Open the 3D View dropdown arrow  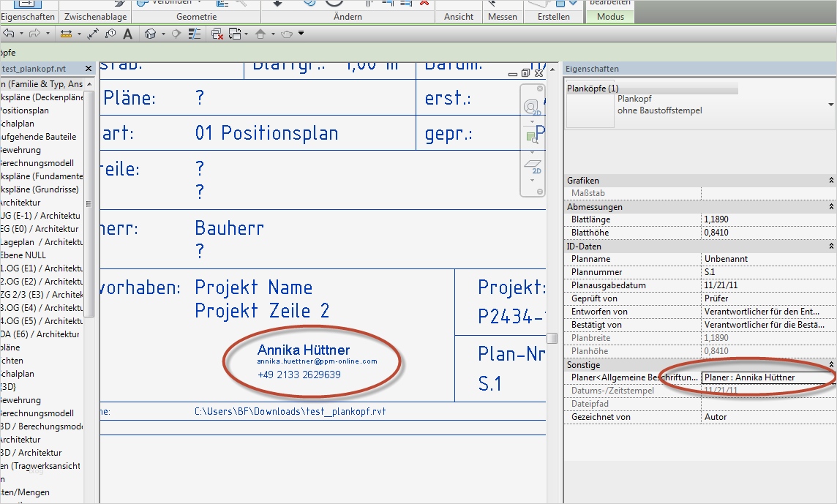click(163, 34)
